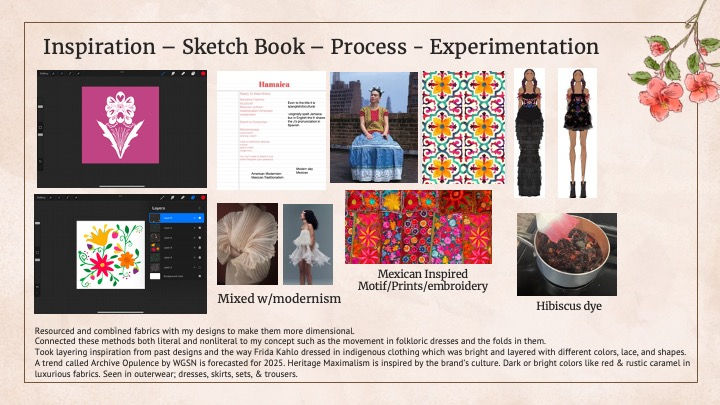Select Transform arrow in Procreate screenshot with Layers panel
Image resolution: width=720 pixels, height=405 pixels.
[76, 197]
